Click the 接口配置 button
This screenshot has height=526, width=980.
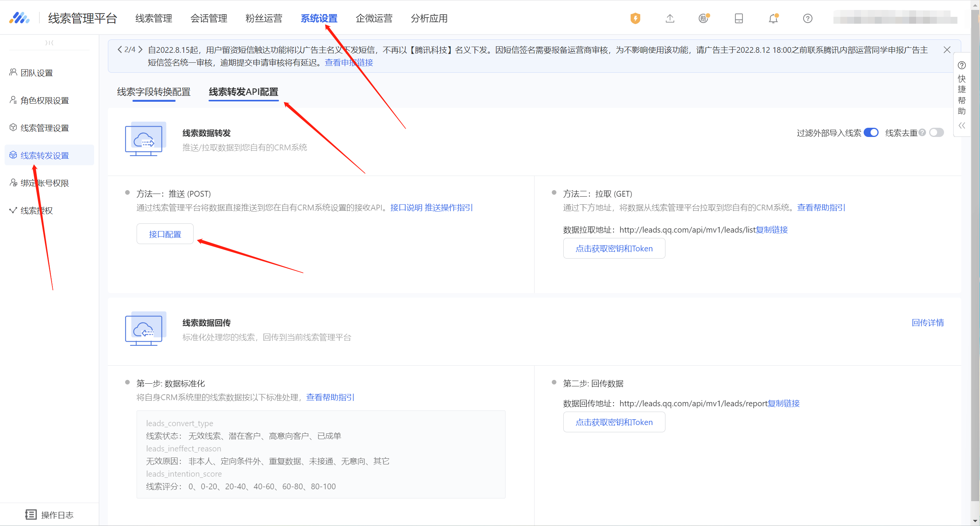point(165,234)
